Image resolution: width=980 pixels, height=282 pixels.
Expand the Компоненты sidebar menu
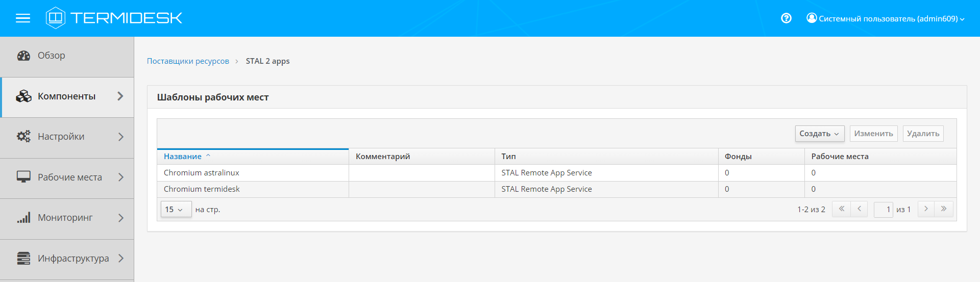66,96
